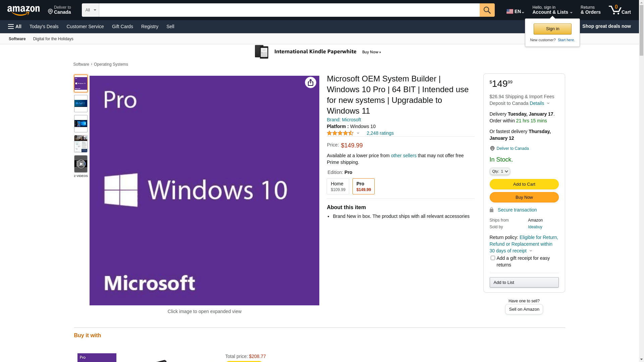Click the Add to Cart button
Viewport: 644px width, 362px height.
(524, 184)
